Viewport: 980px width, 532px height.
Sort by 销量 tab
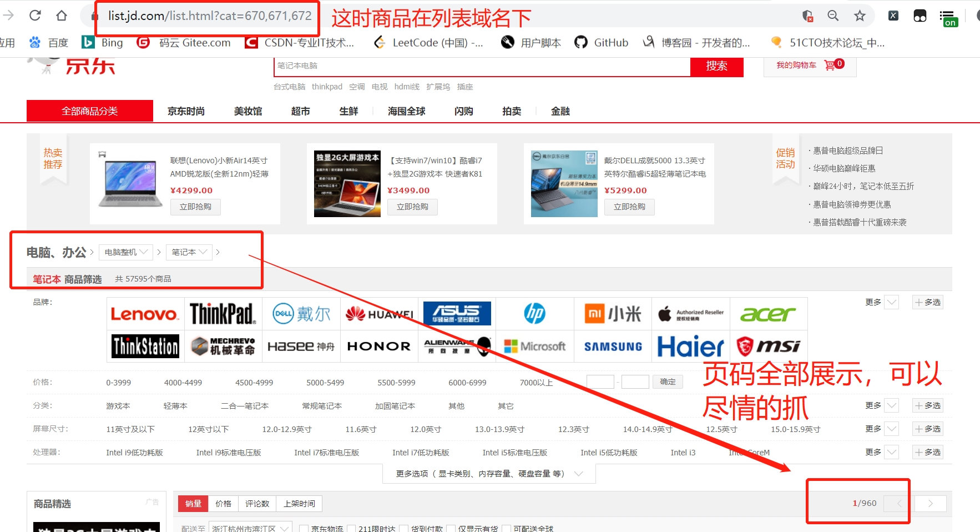click(x=194, y=503)
